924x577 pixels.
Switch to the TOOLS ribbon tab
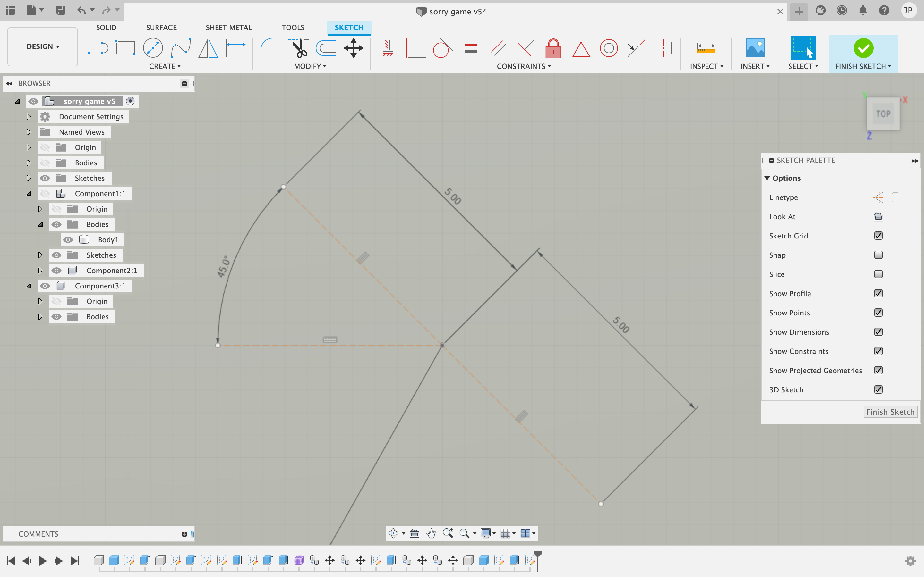point(293,27)
